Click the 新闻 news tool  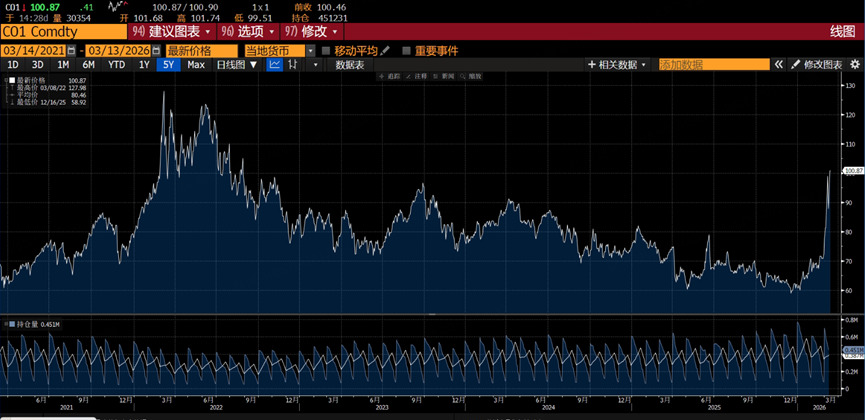click(444, 77)
